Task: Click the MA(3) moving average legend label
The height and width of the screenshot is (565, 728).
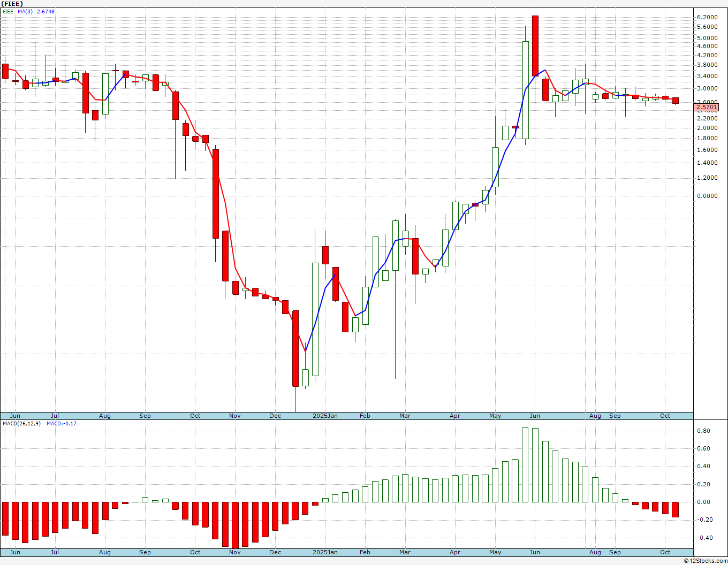Action: [25, 11]
